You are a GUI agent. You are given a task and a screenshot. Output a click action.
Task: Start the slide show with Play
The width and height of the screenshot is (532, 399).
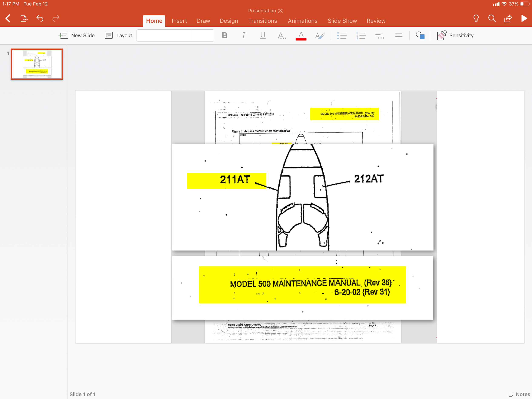[x=524, y=18]
